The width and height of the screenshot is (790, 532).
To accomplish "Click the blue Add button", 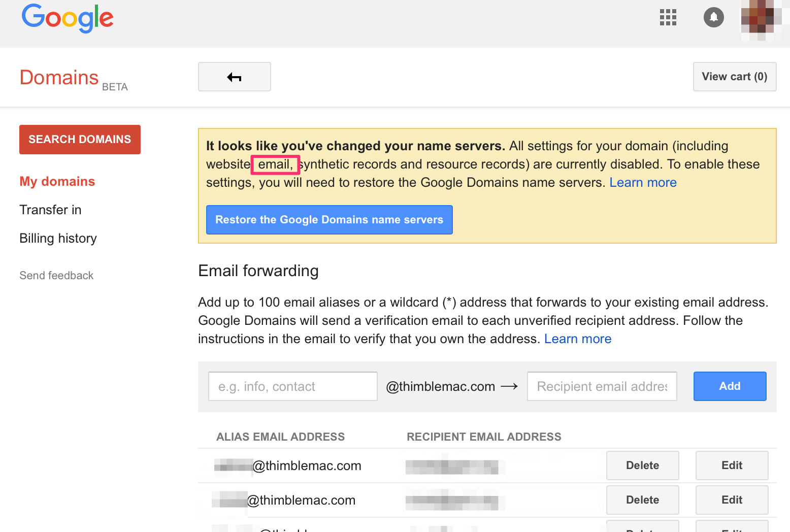I will [730, 386].
